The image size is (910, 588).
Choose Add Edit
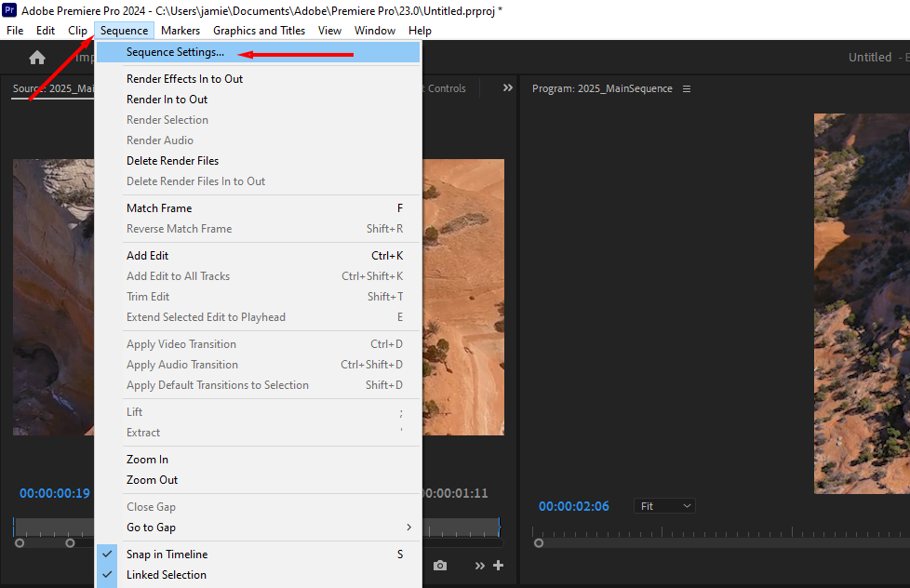(259, 256)
